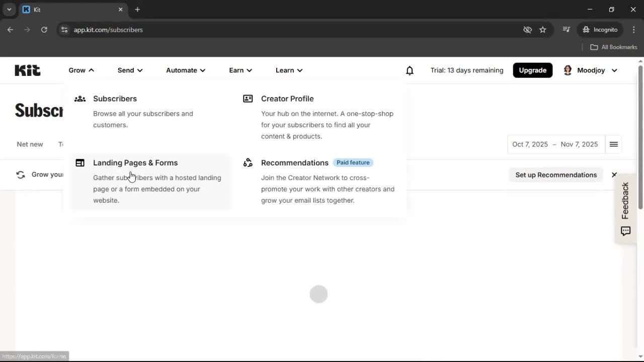This screenshot has height=362, width=644.
Task: Click the Oct 7 – Nov 7 date range field
Action: click(x=555, y=144)
